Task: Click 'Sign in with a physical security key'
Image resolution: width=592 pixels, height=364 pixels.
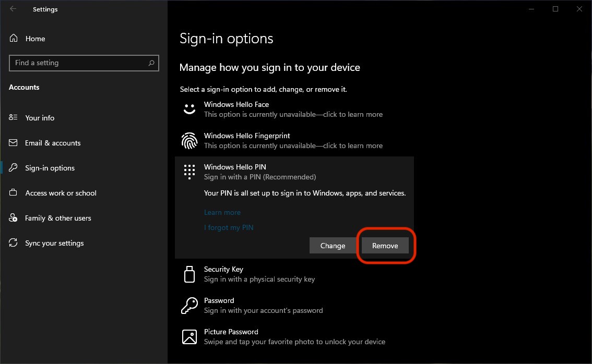Action: coord(259,279)
